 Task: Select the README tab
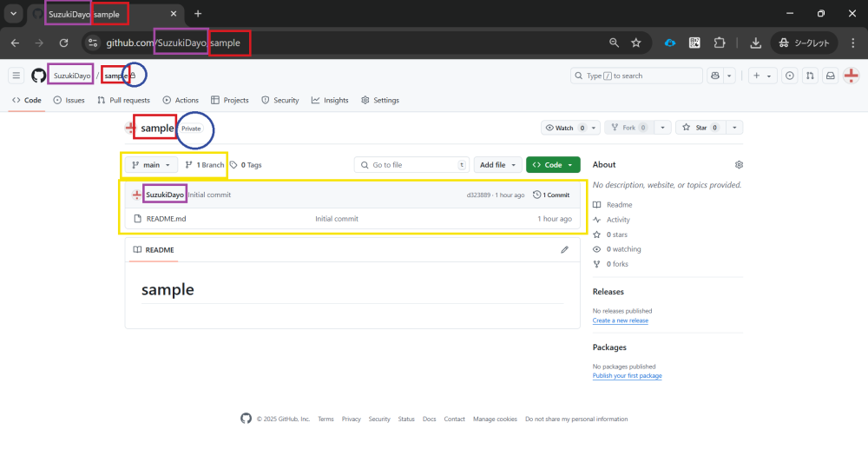coord(154,250)
